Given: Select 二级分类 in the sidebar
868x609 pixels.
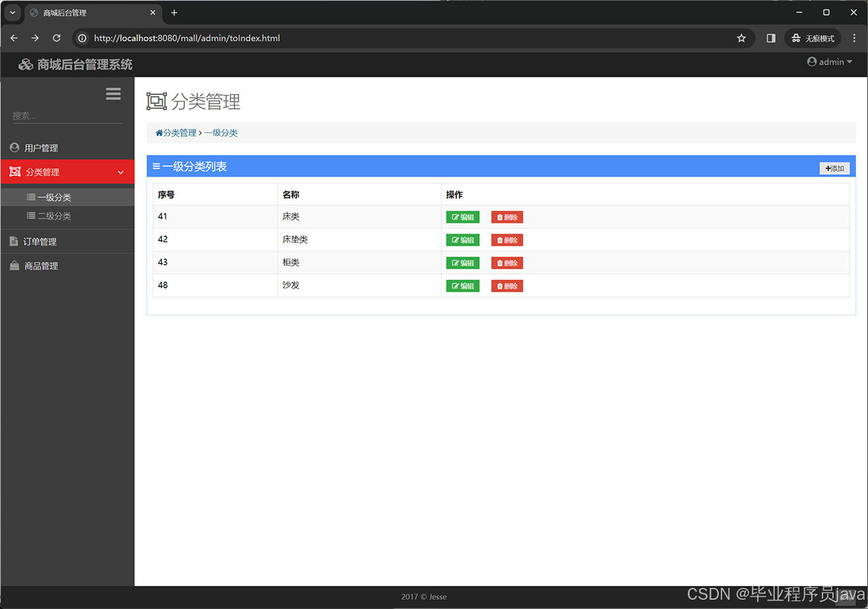Looking at the screenshot, I should tap(67, 216).
